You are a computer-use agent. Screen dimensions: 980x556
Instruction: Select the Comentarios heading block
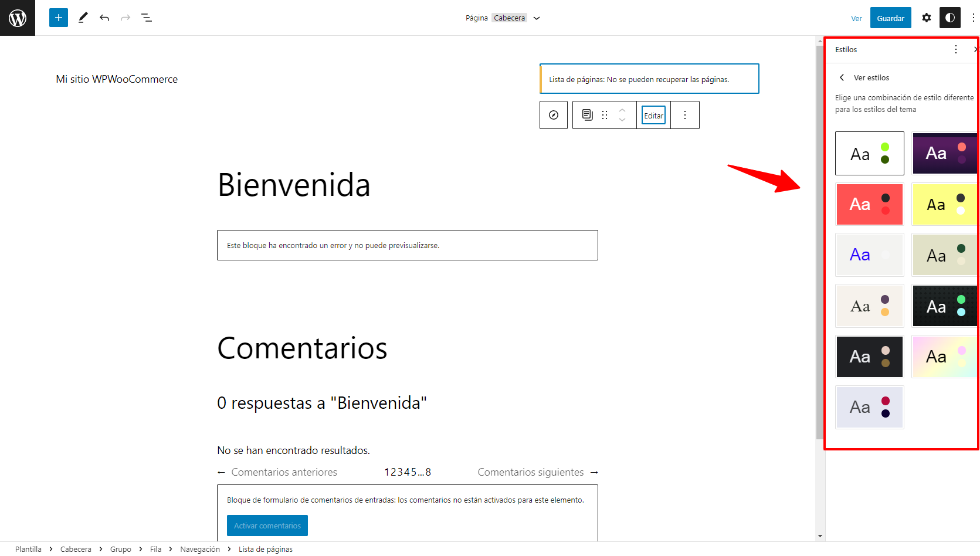302,348
